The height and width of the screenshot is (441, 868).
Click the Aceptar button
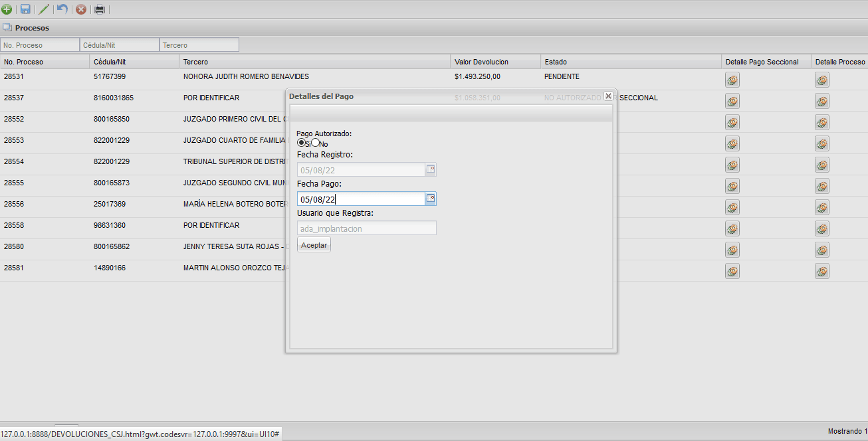click(x=314, y=245)
